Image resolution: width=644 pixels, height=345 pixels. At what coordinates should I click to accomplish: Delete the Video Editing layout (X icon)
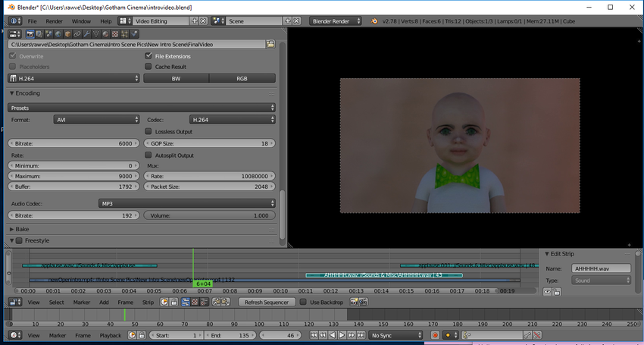point(203,21)
